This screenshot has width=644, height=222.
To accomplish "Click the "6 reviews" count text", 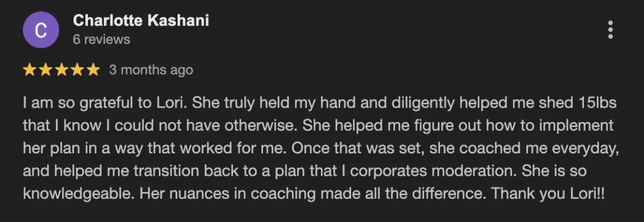I will 101,40.
